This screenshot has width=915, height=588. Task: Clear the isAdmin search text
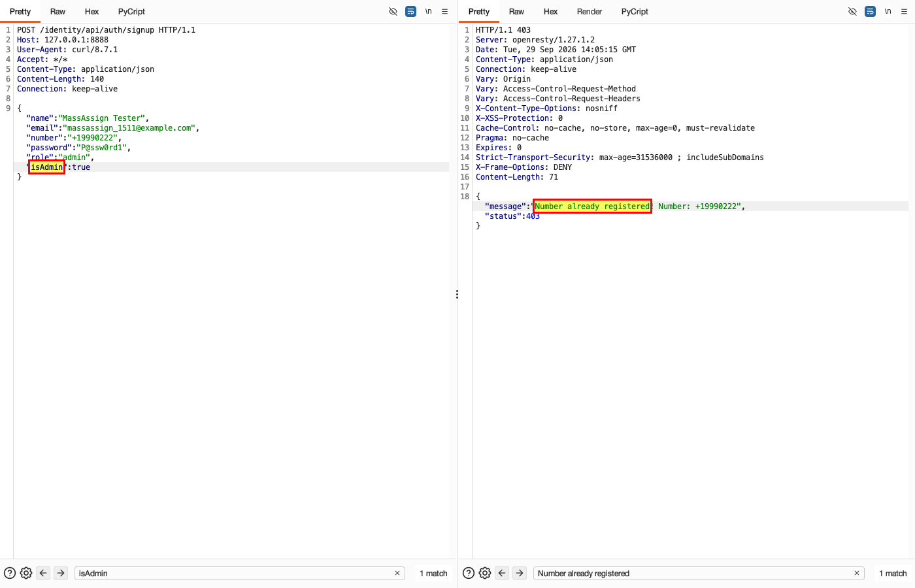[397, 573]
